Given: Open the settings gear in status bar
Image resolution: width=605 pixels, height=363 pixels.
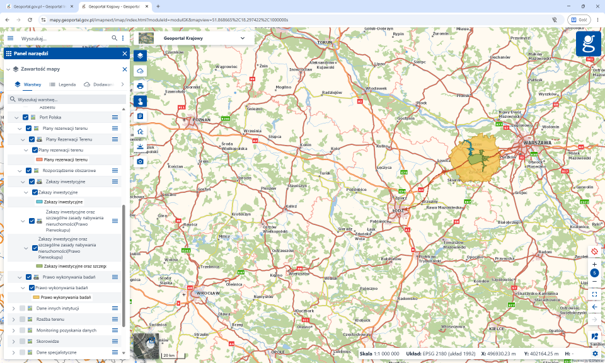Looking at the screenshot, I should [x=595, y=353].
